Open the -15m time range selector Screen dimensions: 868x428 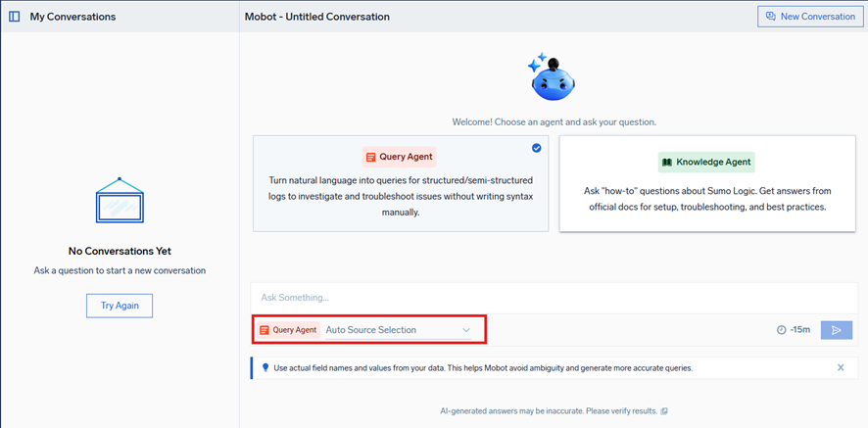[794, 330]
